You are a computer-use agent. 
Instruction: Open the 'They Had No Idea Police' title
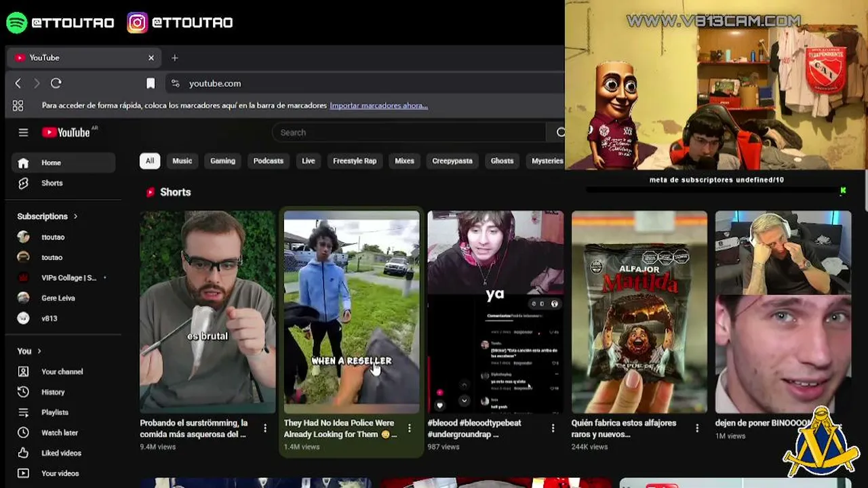[340, 428]
